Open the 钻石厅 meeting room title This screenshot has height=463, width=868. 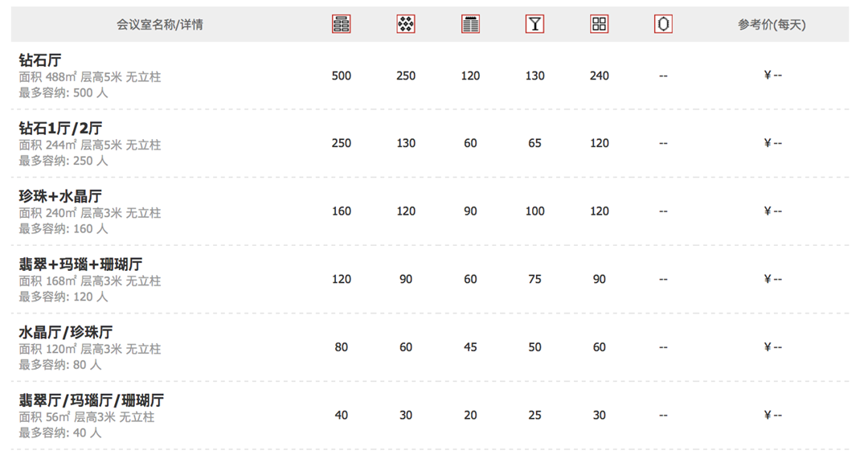pos(40,59)
